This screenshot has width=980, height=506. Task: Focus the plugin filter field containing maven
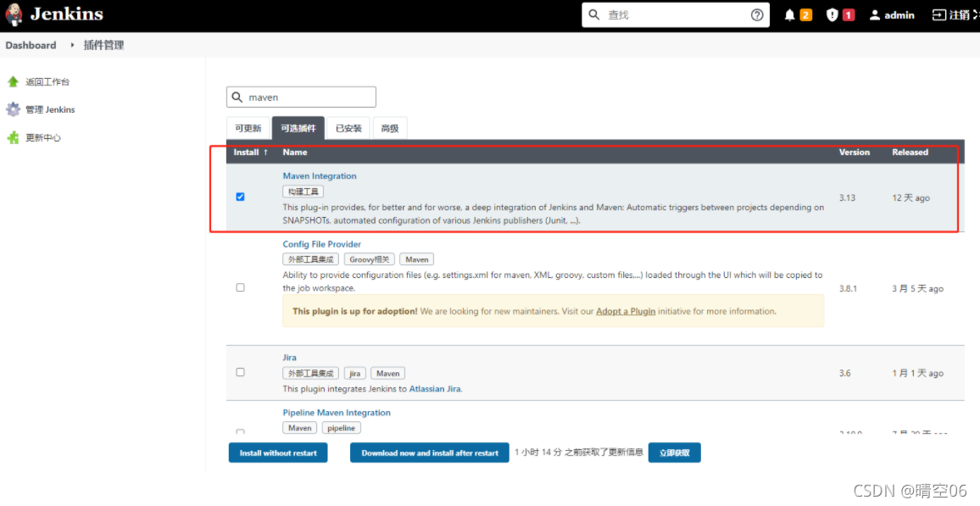coord(301,97)
